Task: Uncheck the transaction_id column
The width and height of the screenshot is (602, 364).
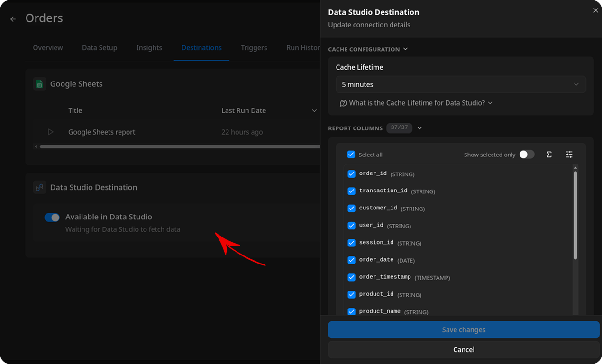Action: pyautogui.click(x=351, y=191)
